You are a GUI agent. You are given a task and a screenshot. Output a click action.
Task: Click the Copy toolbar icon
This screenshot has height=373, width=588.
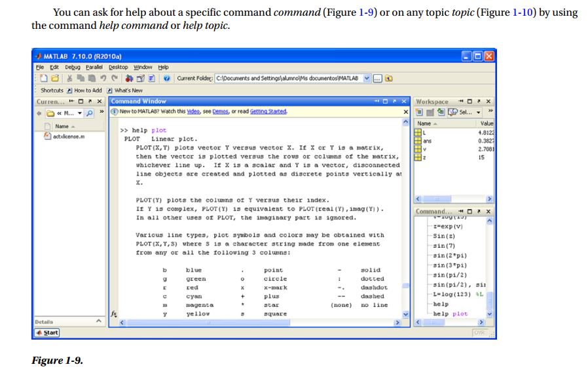pos(81,78)
